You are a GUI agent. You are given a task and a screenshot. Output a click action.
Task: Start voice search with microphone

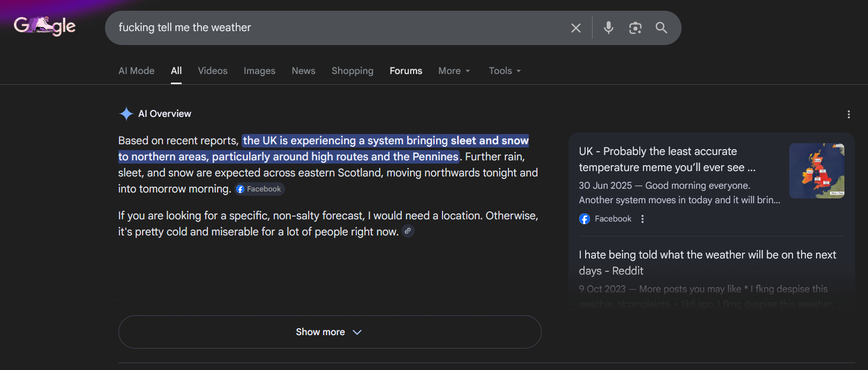click(608, 28)
